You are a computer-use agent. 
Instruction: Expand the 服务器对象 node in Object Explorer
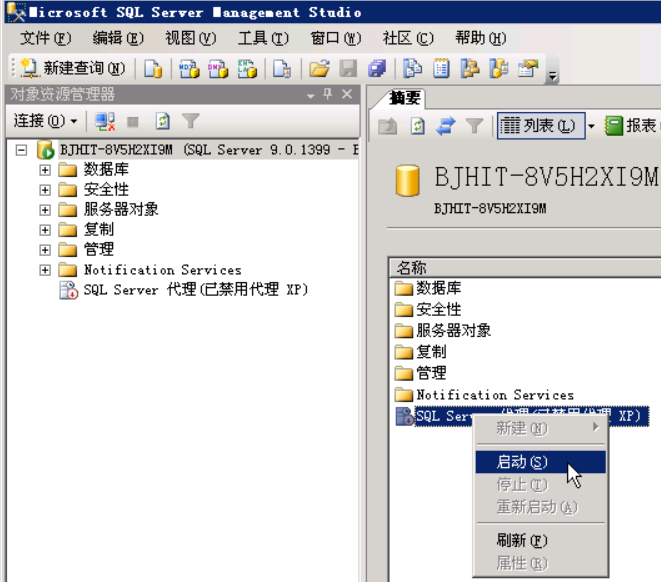point(45,210)
